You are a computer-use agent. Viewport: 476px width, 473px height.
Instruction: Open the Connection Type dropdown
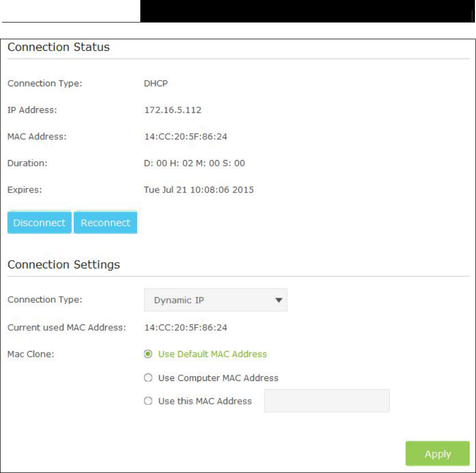216,300
